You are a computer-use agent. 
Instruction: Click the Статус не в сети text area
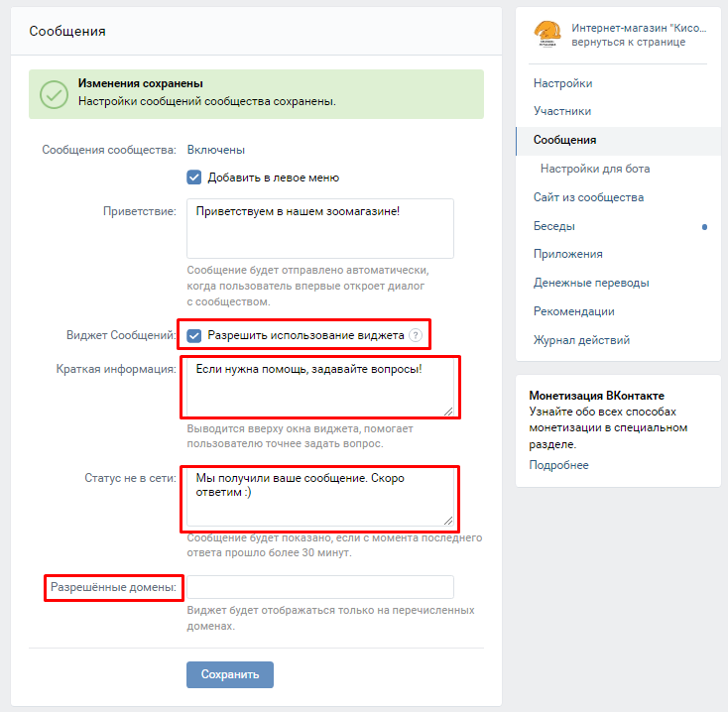tap(319, 497)
